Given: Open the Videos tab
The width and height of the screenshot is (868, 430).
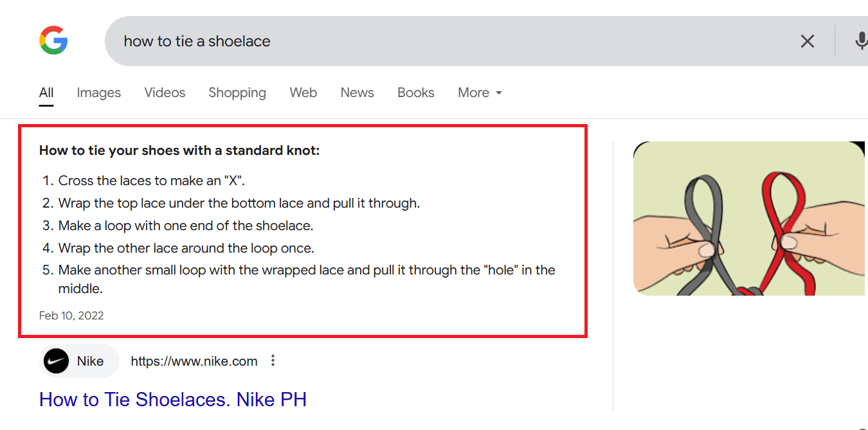Looking at the screenshot, I should [165, 93].
